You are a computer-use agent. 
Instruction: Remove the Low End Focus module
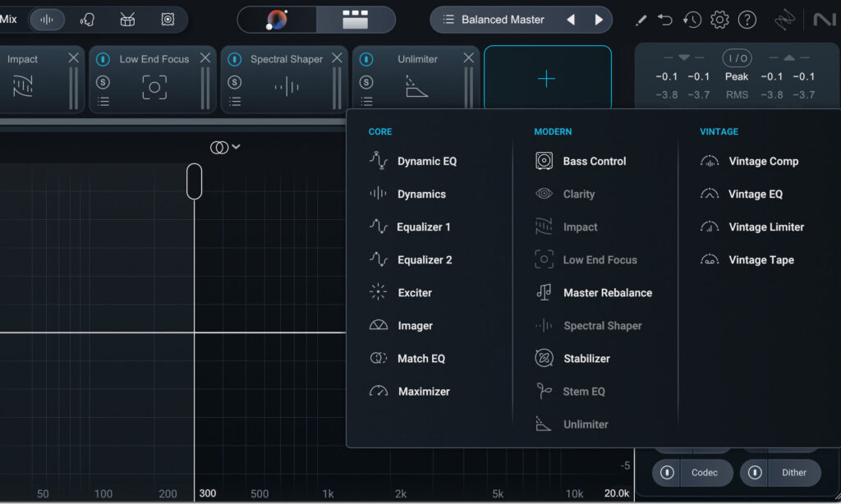[x=205, y=58]
